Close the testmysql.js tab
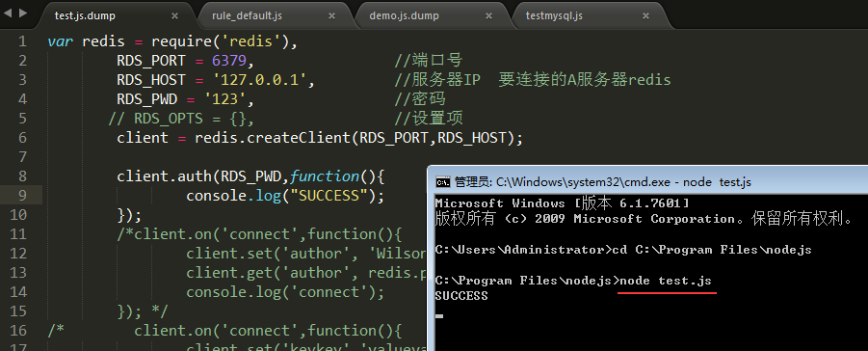This screenshot has width=868, height=351. (645, 16)
